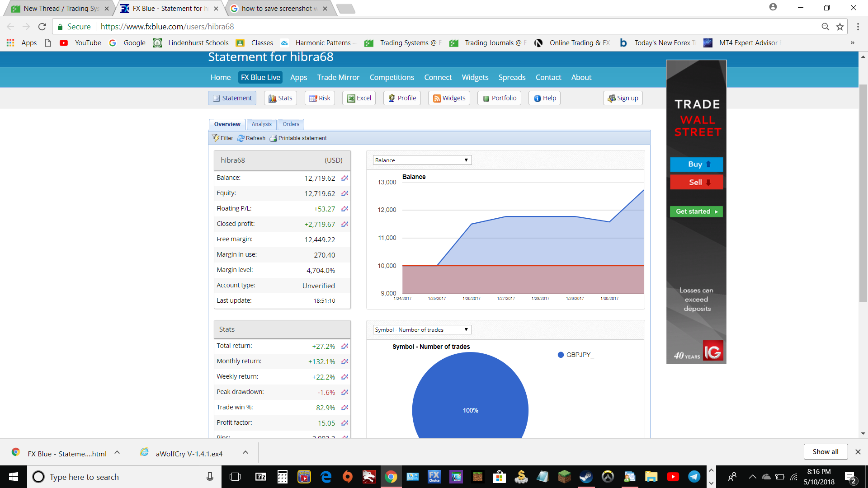Export with the Excel button
Image resolution: width=868 pixels, height=488 pixels.
[359, 98]
